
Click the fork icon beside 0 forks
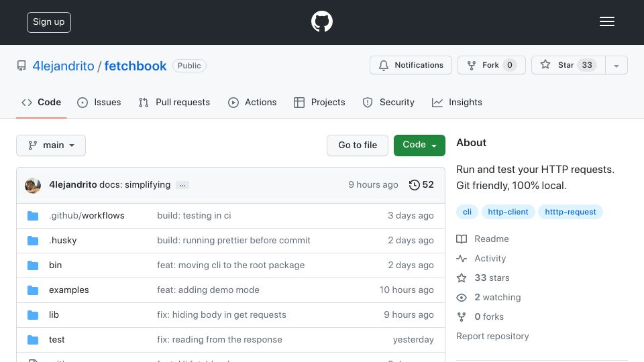(x=462, y=317)
